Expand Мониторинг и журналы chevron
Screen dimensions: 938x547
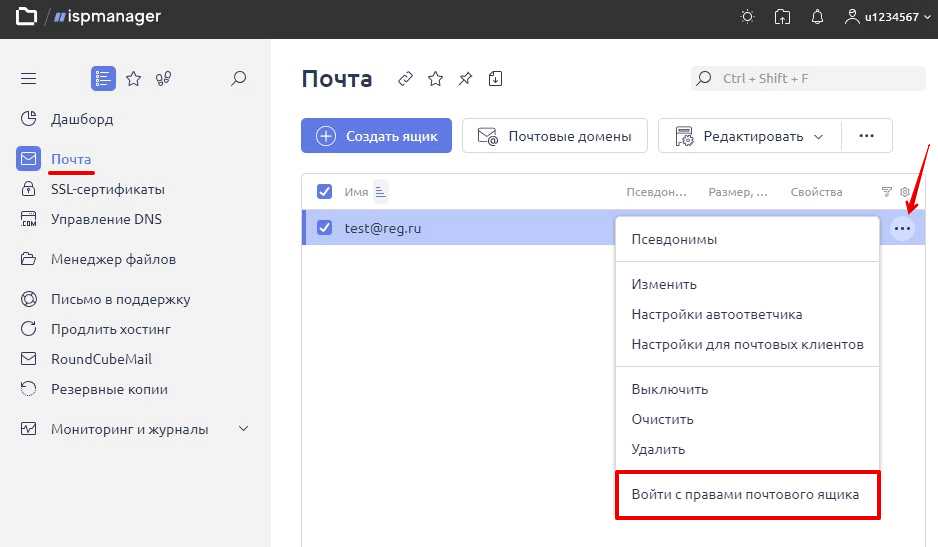(x=243, y=429)
